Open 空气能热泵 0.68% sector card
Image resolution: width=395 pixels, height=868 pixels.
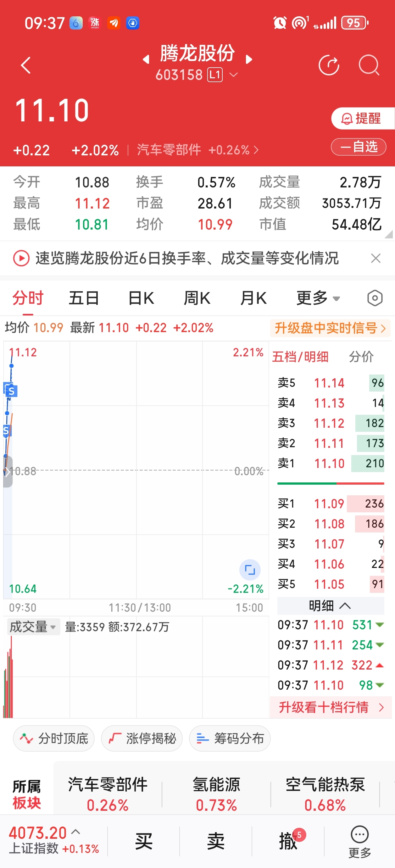(x=325, y=794)
